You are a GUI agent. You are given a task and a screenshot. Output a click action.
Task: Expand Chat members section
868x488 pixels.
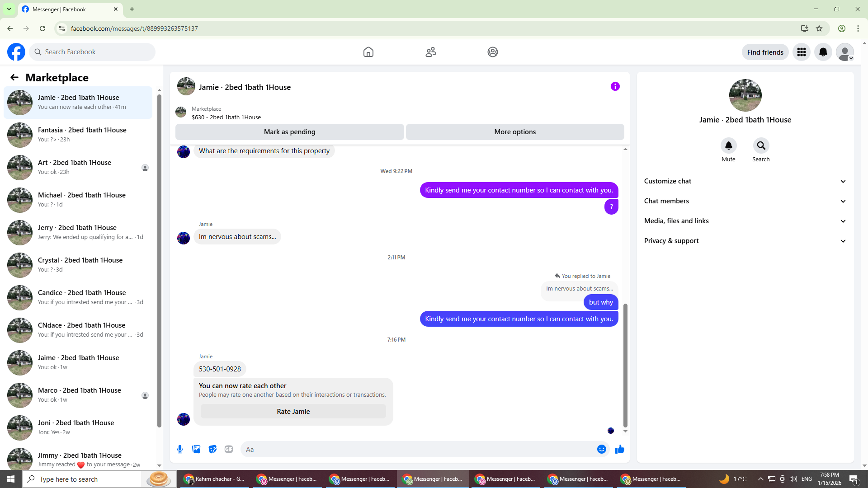point(745,201)
